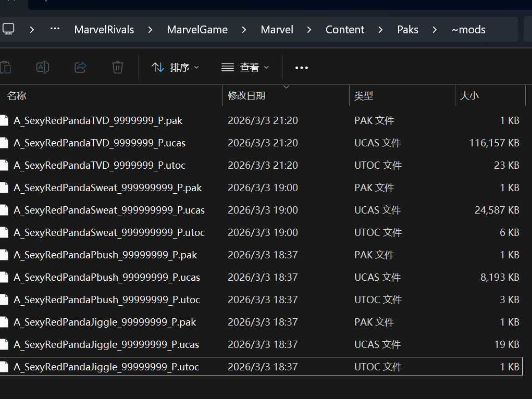
Task: Select the ~mods breadcrumb segment
Action: click(468, 30)
